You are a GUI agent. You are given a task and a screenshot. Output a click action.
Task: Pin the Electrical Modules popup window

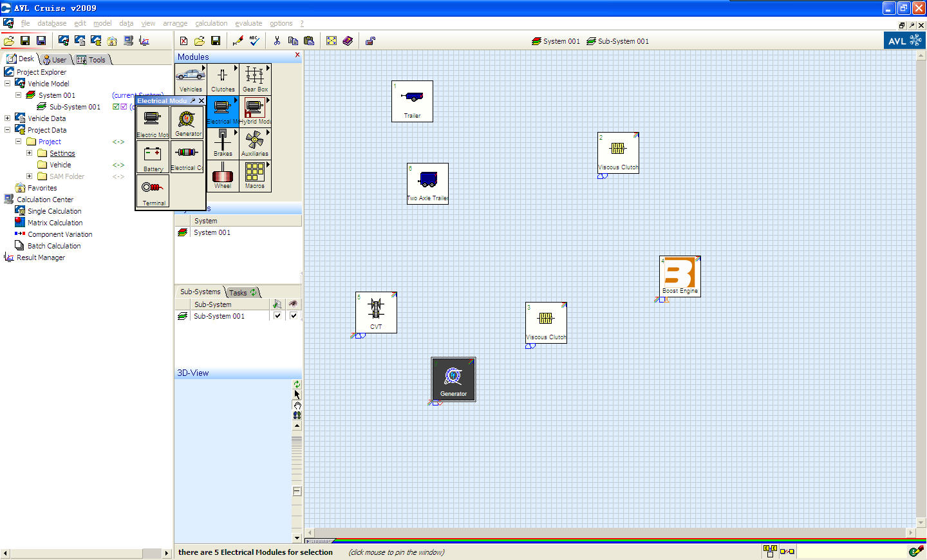(193, 100)
